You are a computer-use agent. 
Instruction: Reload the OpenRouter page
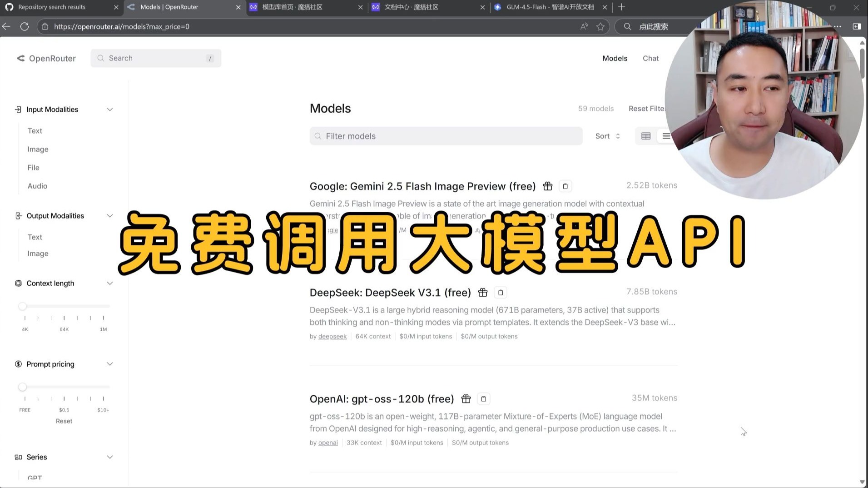pos(25,26)
